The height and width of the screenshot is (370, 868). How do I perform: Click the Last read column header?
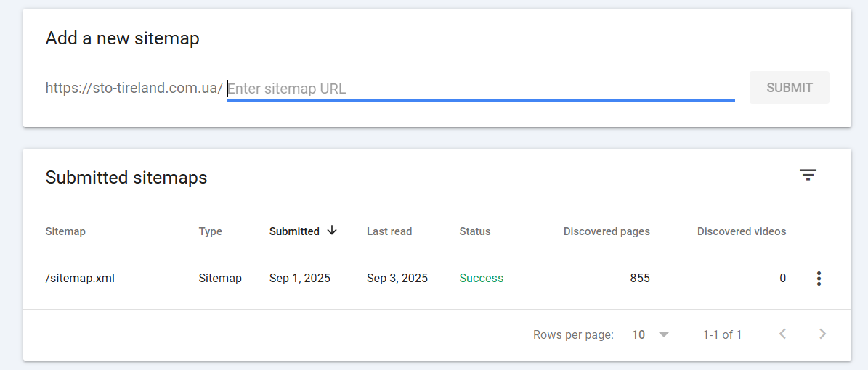point(389,231)
